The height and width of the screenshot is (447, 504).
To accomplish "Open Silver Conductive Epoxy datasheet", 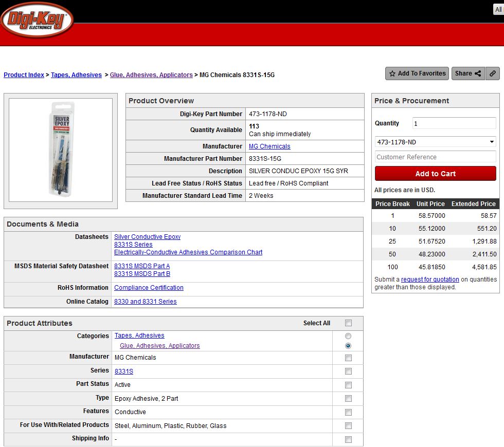I will 147,237.
